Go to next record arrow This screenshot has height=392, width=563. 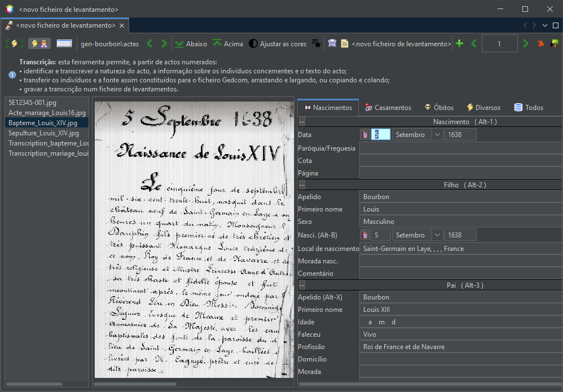526,44
